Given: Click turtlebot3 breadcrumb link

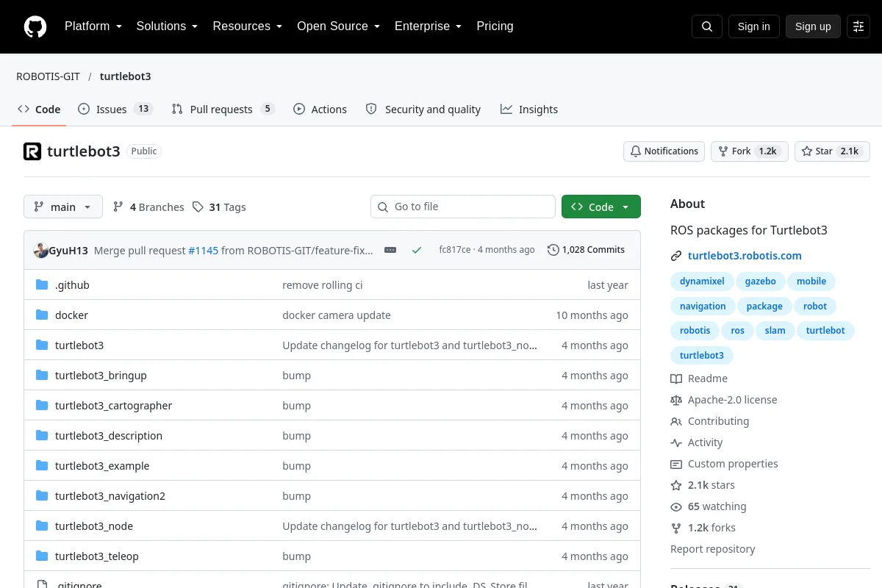Looking at the screenshot, I should pyautogui.click(x=126, y=76).
